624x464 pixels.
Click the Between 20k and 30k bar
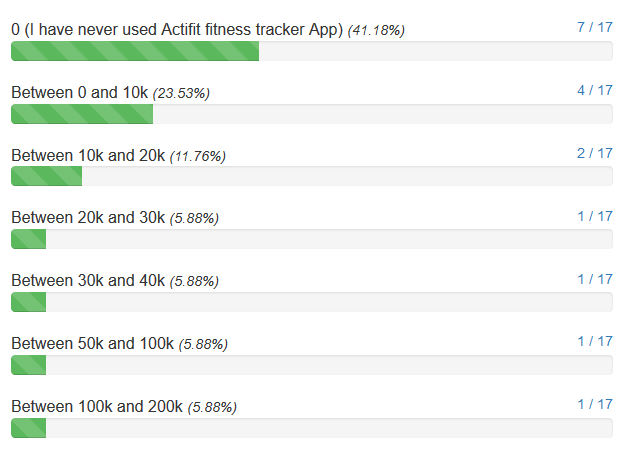tap(312, 239)
